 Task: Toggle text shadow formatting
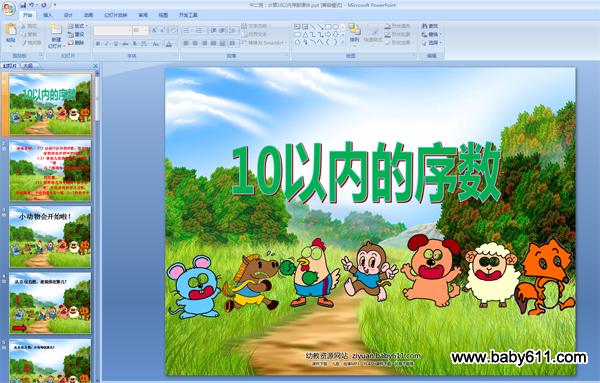pyautogui.click(x=134, y=44)
